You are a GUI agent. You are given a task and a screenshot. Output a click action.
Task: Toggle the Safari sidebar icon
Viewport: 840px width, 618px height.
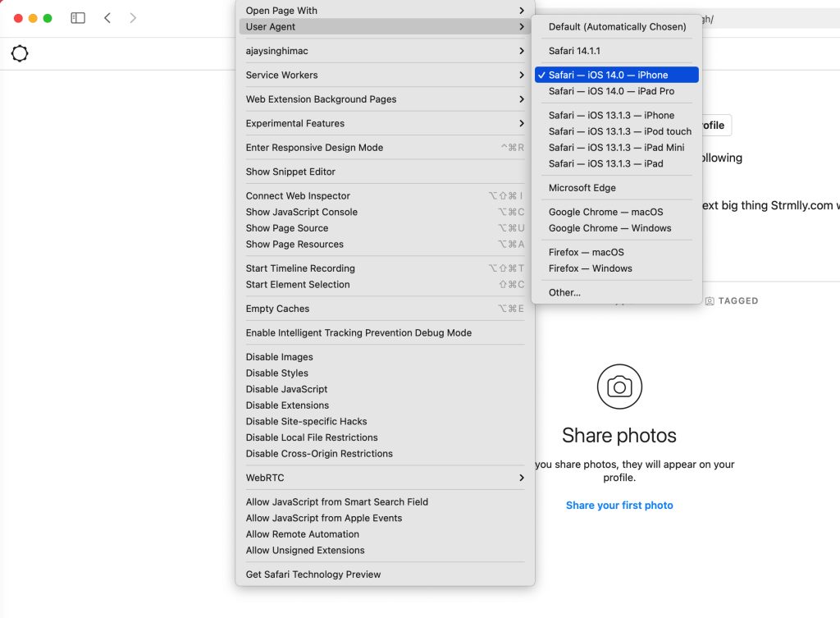point(78,18)
